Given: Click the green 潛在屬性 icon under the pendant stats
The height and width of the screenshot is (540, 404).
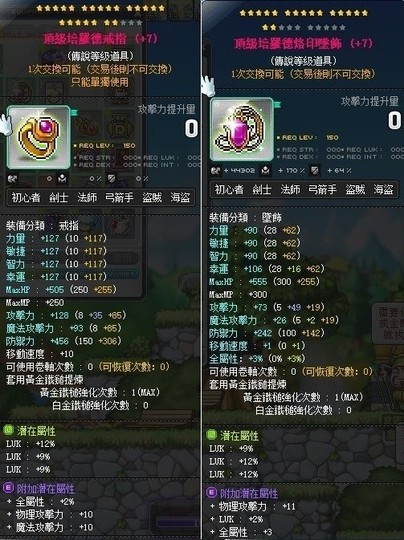Looking at the screenshot, I should (211, 435).
